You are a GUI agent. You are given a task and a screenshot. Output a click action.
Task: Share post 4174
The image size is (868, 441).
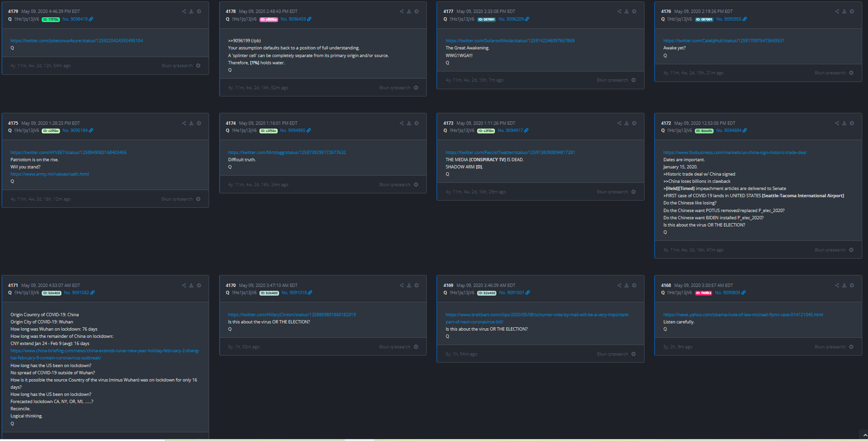[401, 123]
